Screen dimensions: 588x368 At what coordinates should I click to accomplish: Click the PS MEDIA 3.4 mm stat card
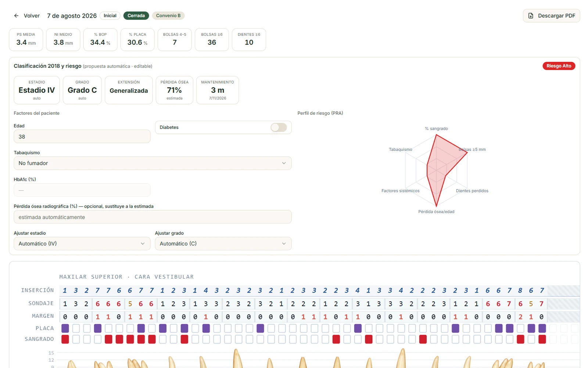point(26,40)
